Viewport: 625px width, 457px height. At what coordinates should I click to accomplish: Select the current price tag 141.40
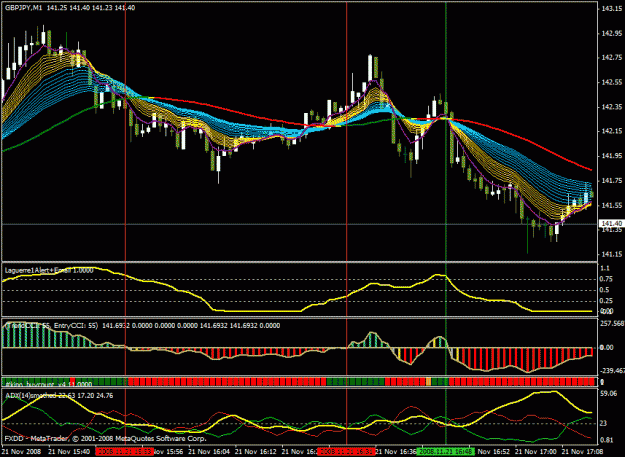pos(611,224)
